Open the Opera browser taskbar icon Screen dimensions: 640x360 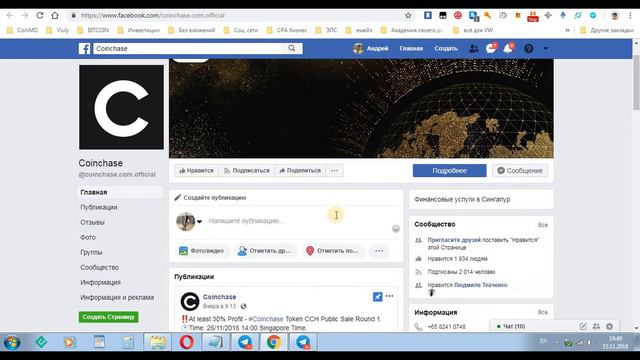tap(187, 342)
